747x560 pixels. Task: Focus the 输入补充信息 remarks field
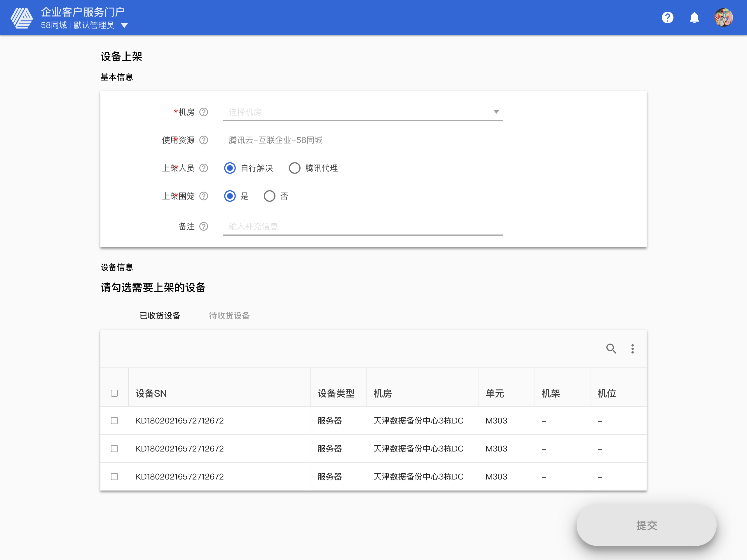coord(363,227)
